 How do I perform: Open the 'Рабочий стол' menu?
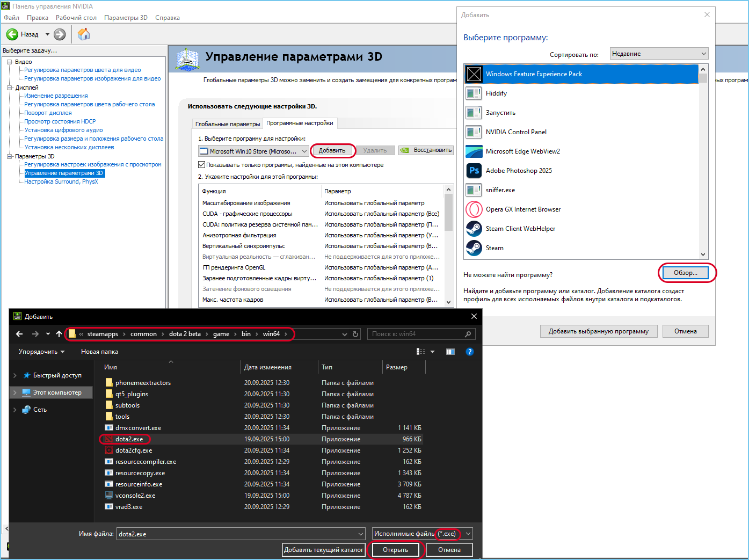76,18
